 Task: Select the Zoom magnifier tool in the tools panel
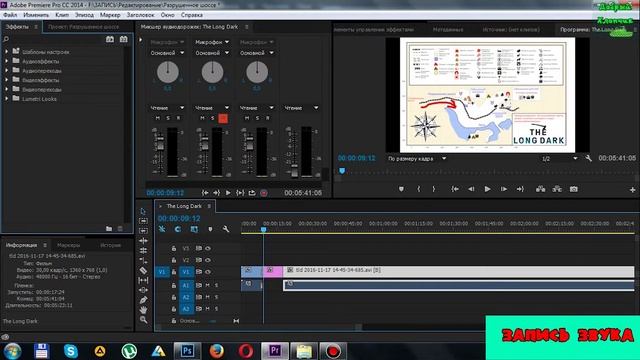click(143, 320)
